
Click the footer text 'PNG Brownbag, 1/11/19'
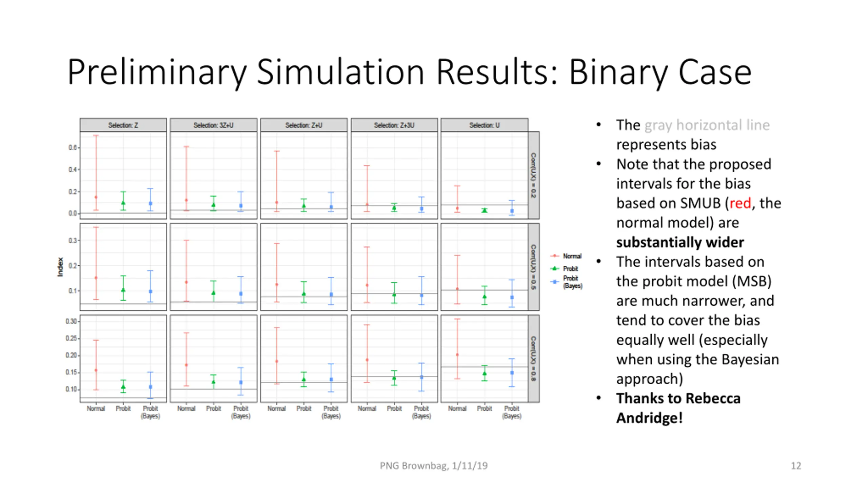(x=434, y=466)
